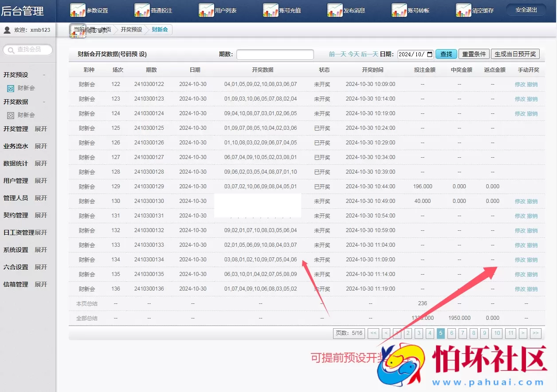Click 修改 link on row 2410300122

tap(521, 84)
